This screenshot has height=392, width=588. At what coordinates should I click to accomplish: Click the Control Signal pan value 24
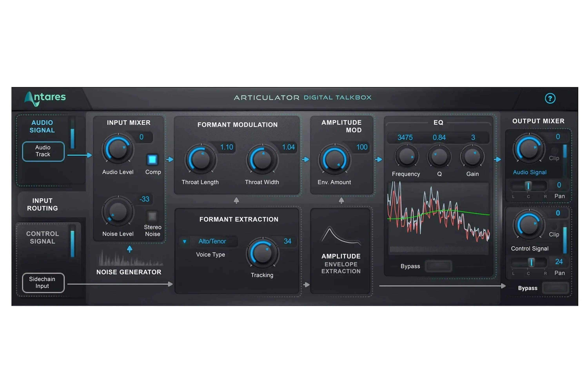559,262
